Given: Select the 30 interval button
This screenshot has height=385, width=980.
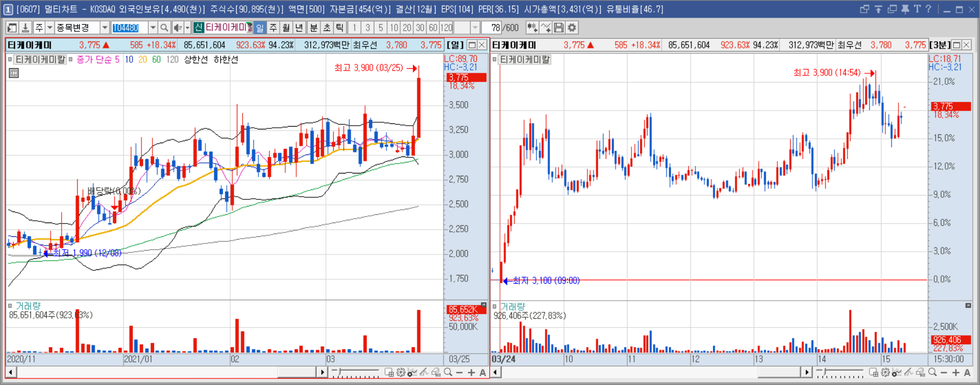Looking at the screenshot, I should click(420, 28).
